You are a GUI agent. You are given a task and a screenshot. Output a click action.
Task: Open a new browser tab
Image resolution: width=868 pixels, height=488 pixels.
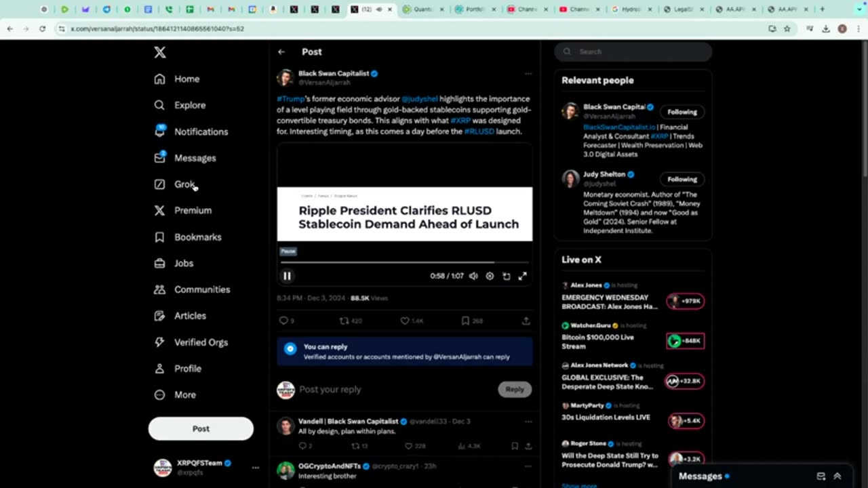click(822, 9)
